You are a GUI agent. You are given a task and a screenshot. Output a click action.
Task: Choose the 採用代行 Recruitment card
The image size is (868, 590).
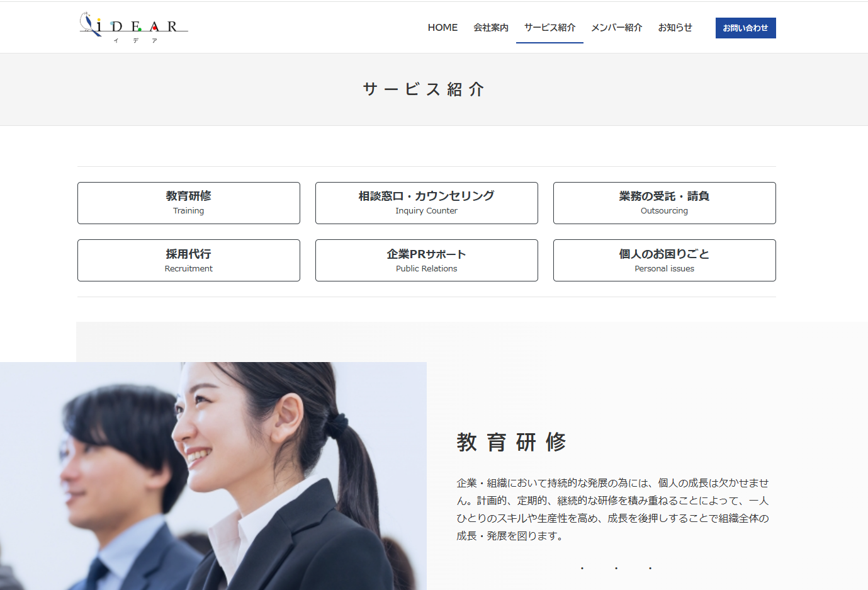189,260
